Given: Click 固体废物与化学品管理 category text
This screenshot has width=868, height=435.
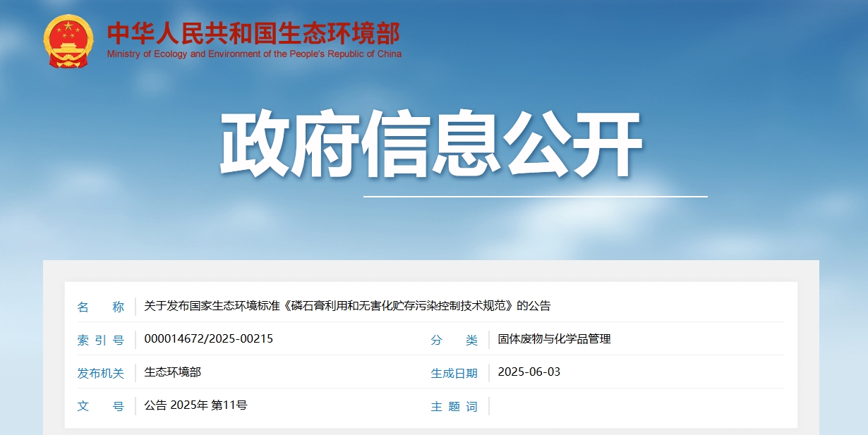Looking at the screenshot, I should pyautogui.click(x=554, y=339).
